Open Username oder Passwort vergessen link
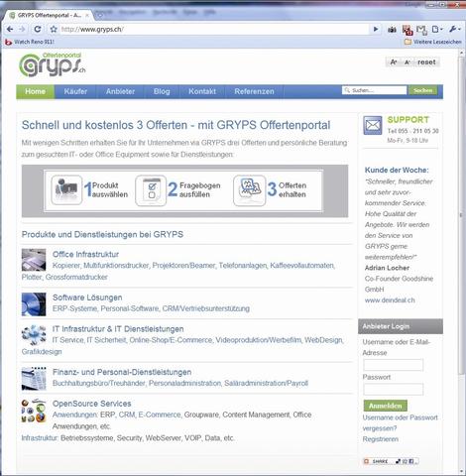Screen dimensions: 466x476 (x=400, y=422)
